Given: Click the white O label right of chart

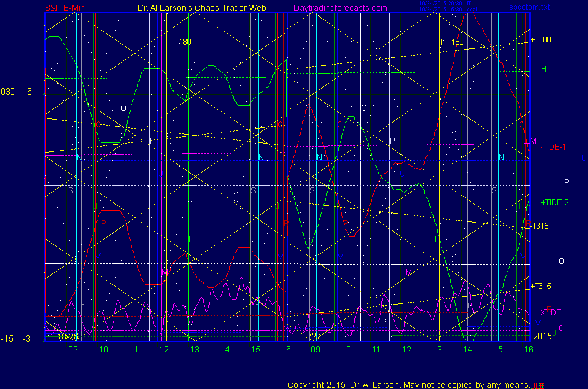Looking at the screenshot, I should (562, 261).
